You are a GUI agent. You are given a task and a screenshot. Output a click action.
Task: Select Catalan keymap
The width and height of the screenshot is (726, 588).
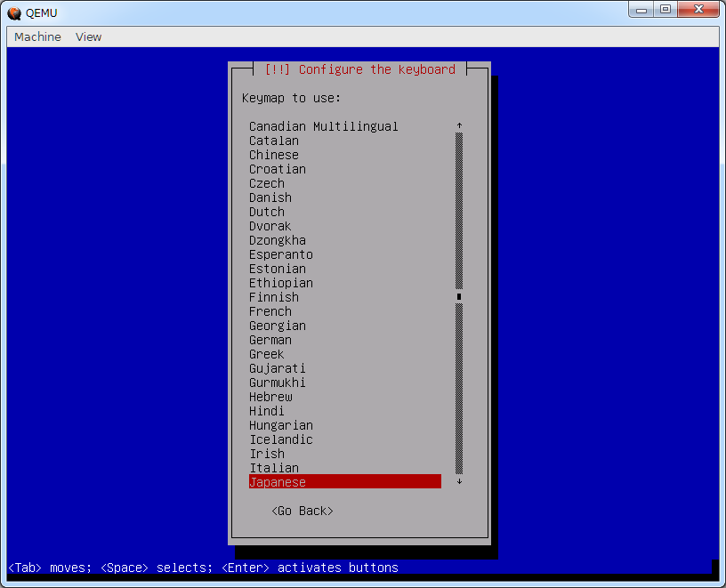[345, 141]
